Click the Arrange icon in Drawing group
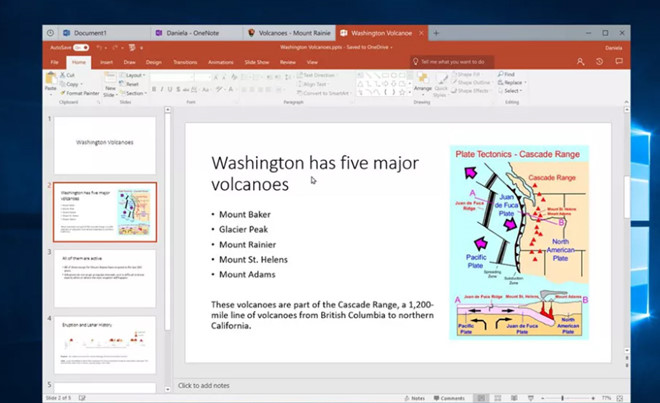The image size is (660, 403). coord(423,84)
